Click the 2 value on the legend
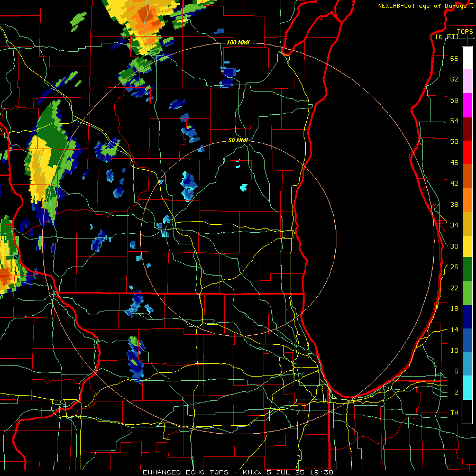Screen dimensions: 476x476 tap(456, 392)
